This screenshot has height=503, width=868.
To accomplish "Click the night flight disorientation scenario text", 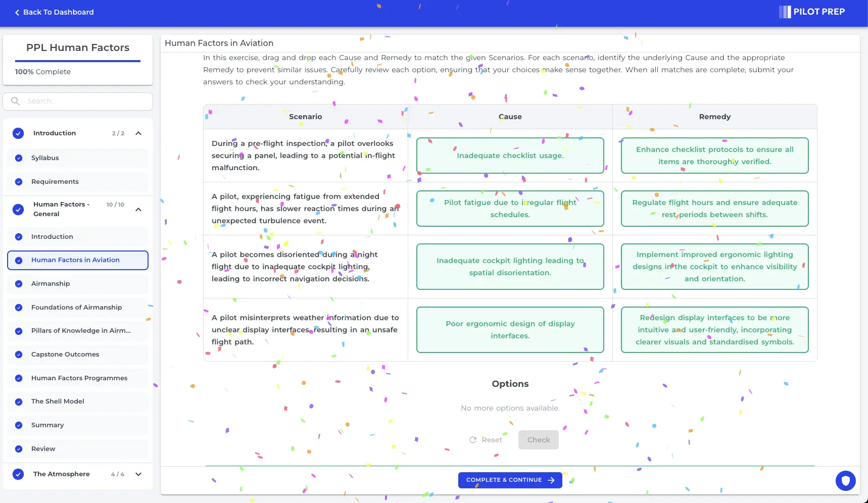I will [x=295, y=267].
